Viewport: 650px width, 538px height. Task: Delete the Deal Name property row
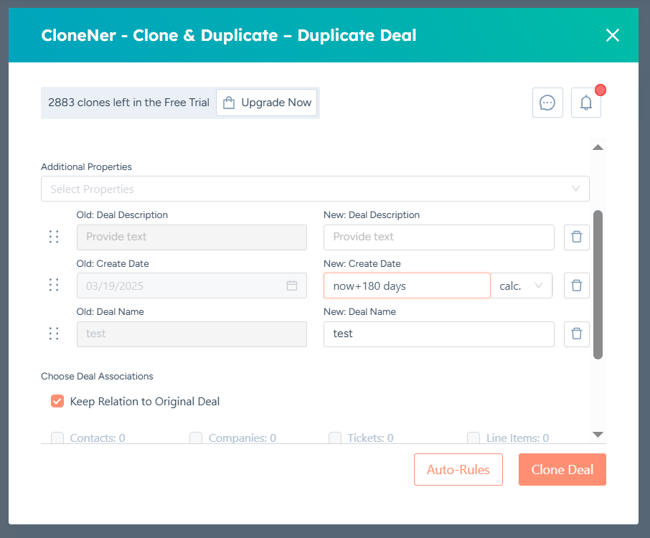coord(576,333)
